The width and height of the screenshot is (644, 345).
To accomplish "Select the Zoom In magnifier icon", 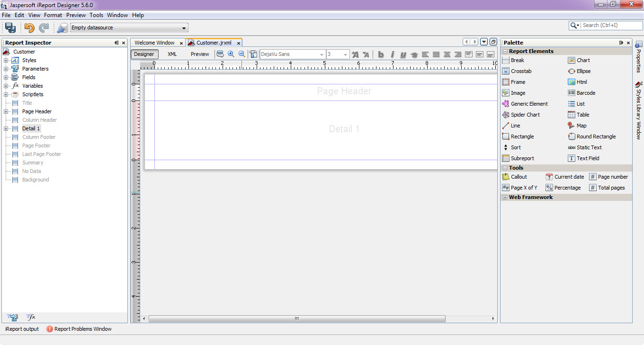I will coord(231,54).
